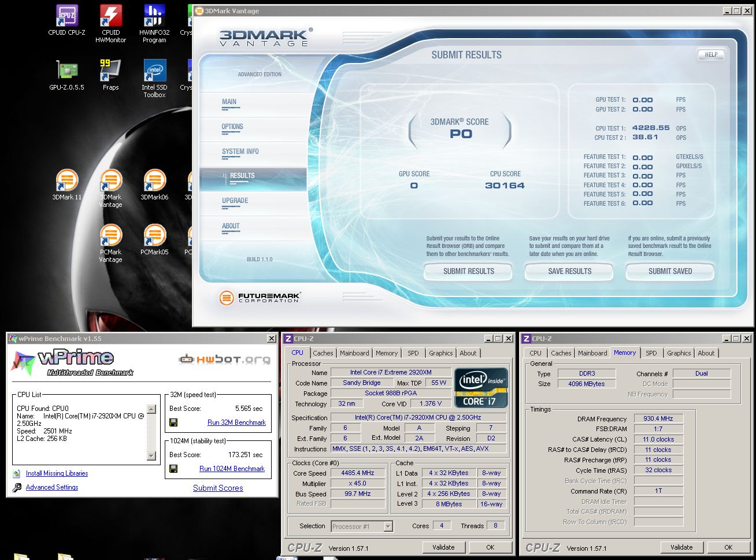Open About tab in right CPU-Z window
The width and height of the screenshot is (756, 560).
[x=706, y=353]
